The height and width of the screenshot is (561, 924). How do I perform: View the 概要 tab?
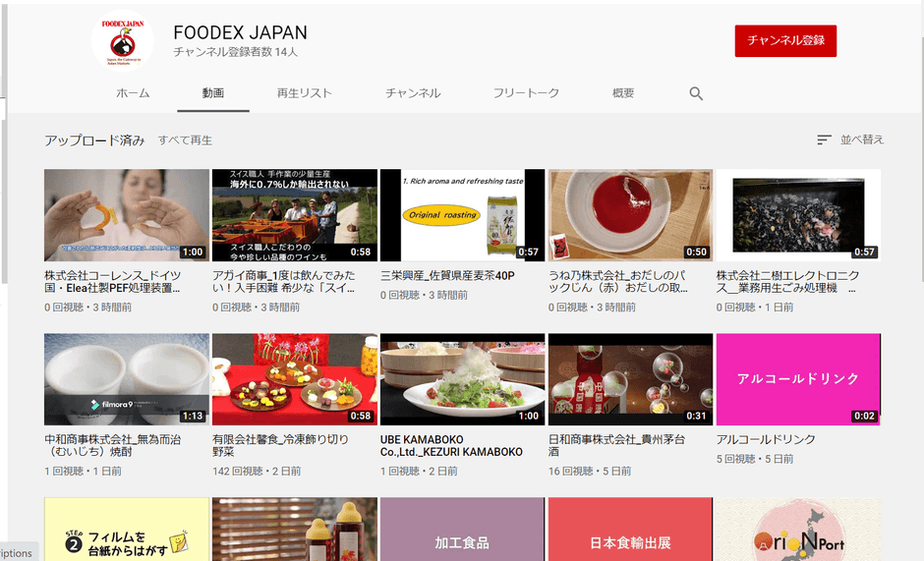(x=623, y=93)
